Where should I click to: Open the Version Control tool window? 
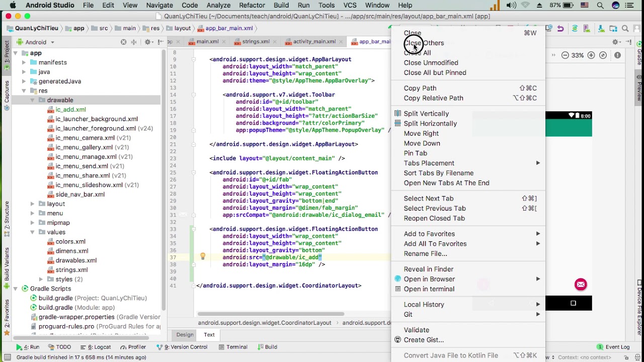(182, 347)
